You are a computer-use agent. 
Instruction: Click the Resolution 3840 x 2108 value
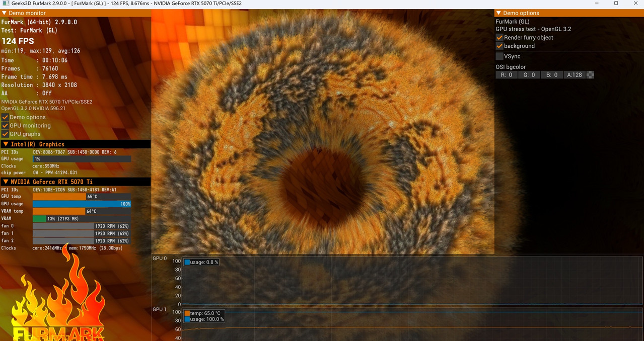tap(59, 85)
